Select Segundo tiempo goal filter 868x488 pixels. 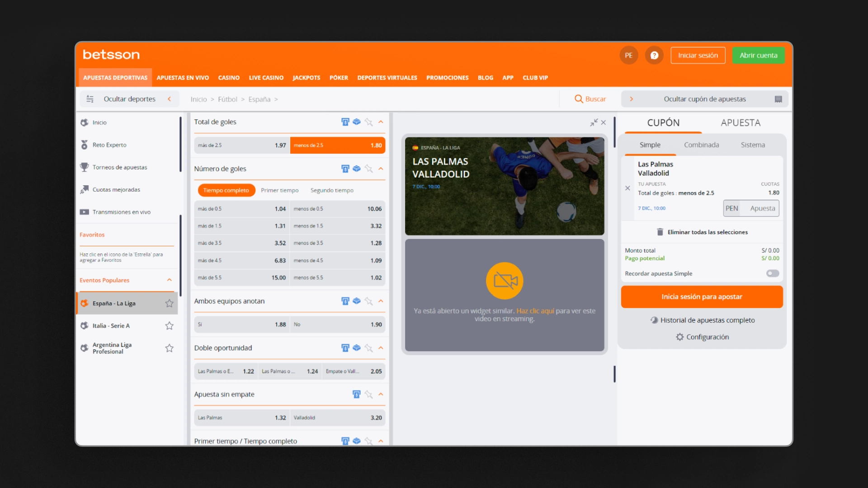click(332, 190)
